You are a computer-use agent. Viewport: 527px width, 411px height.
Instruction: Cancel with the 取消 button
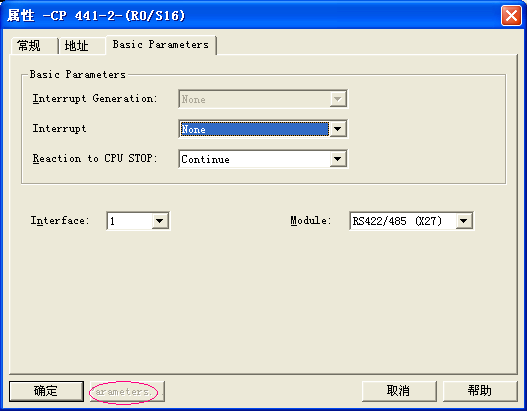click(x=399, y=391)
